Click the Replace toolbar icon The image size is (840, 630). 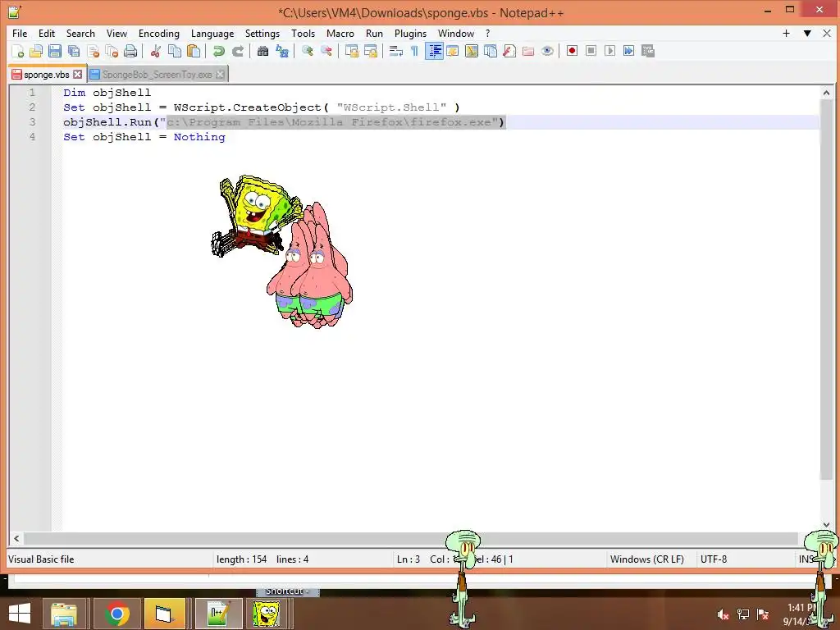point(282,51)
